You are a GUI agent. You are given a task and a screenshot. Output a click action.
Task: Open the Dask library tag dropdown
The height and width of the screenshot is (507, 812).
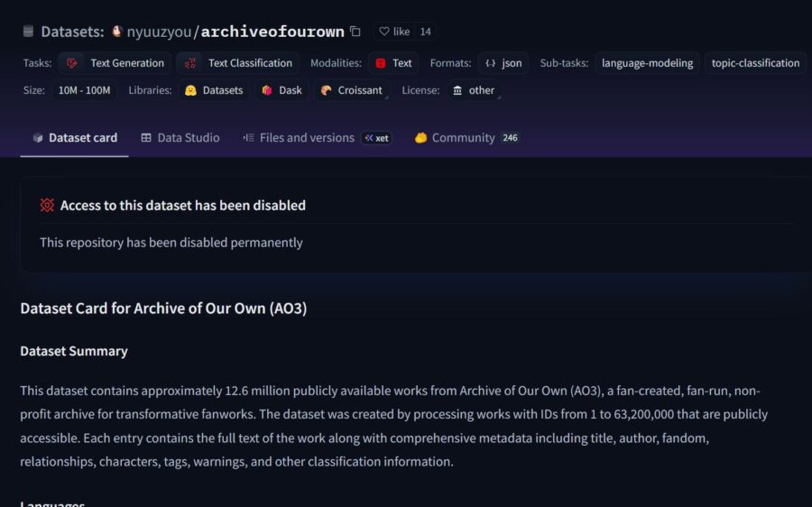point(281,90)
